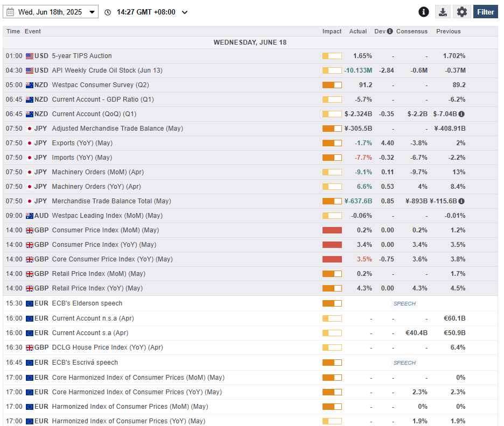504x426 pixels.
Task: Click the 3.5% actual for Core CPI
Action: tap(364, 259)
